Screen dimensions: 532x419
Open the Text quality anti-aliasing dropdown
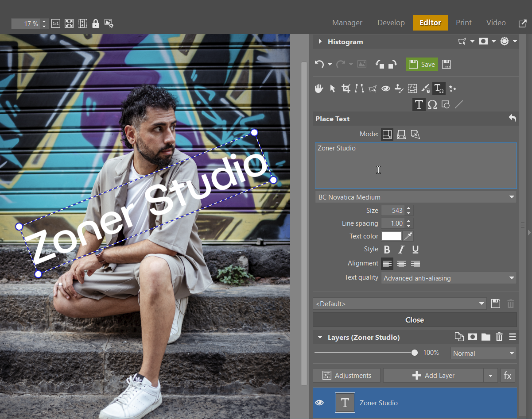[449, 278]
